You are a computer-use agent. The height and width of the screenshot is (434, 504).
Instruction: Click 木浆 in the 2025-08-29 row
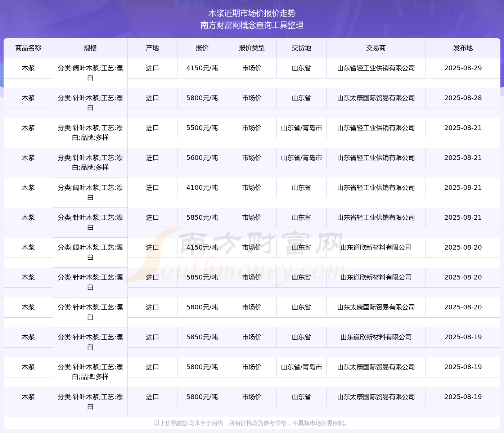(28, 68)
